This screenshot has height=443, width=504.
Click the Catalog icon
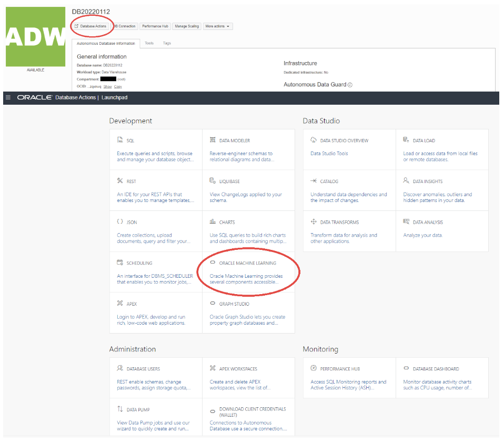pos(314,180)
